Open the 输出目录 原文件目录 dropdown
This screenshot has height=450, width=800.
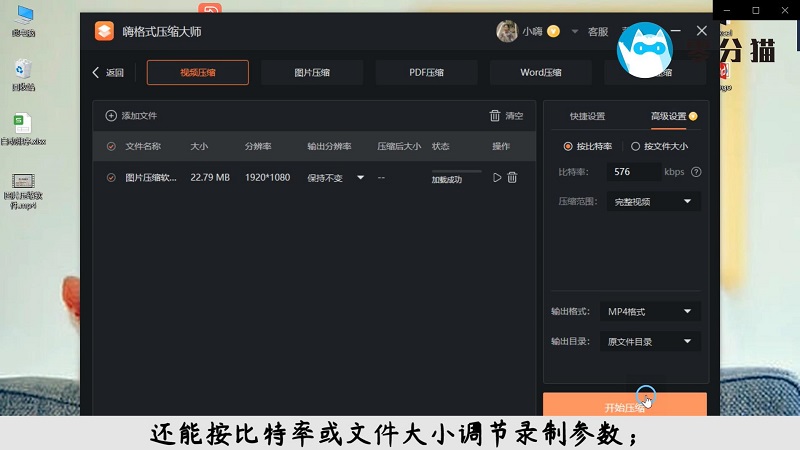(x=650, y=341)
